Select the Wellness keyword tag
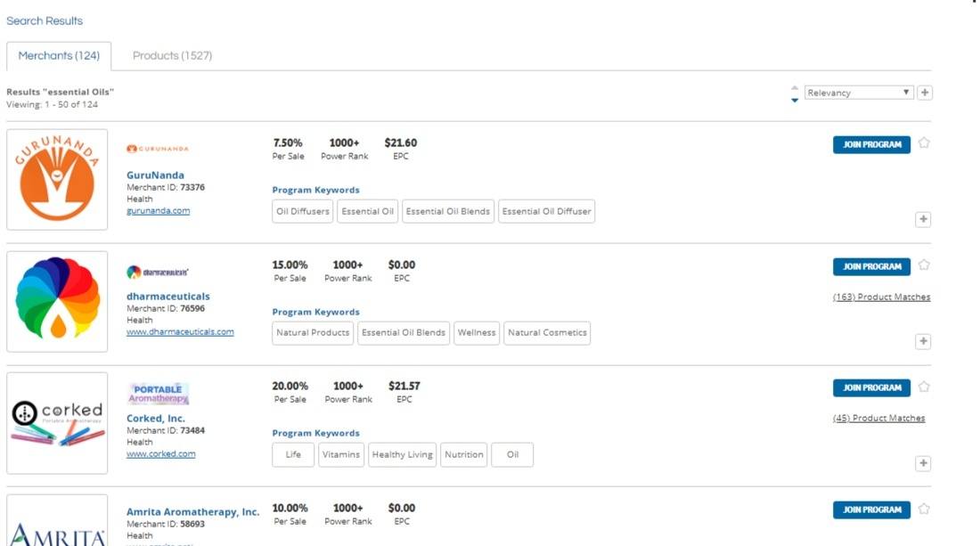Viewport: 980px width, 546px height. [x=477, y=332]
